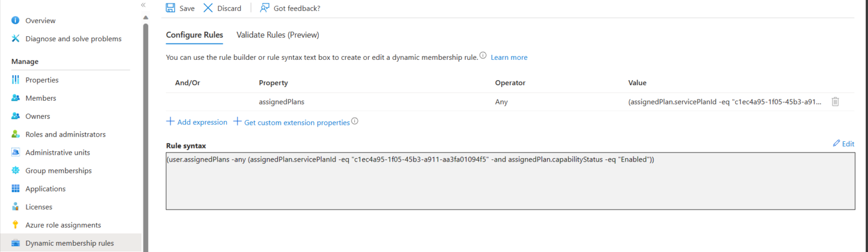This screenshot has height=252, width=868.
Task: Add a new rule expression
Action: [x=197, y=122]
